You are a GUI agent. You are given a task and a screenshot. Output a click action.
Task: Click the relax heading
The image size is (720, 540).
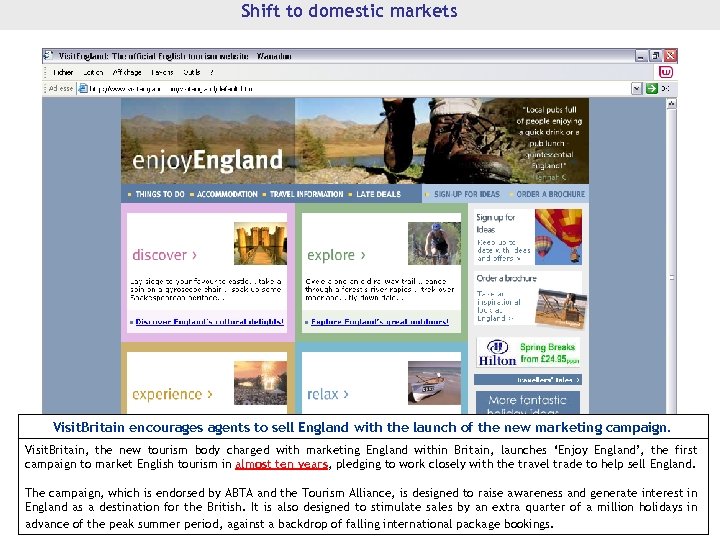pos(327,394)
